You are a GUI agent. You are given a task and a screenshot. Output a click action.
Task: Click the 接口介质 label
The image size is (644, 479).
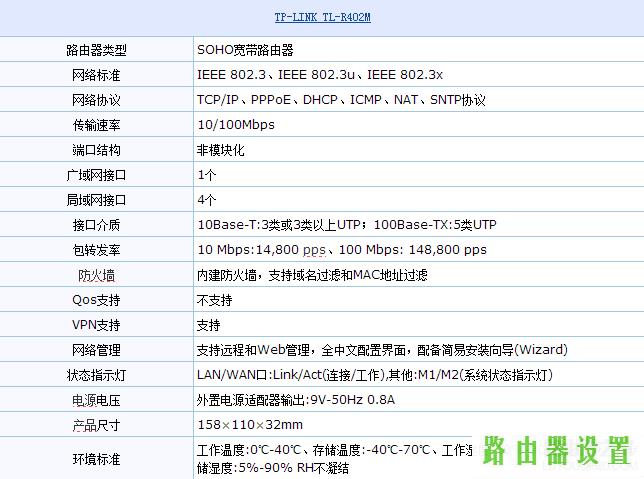click(x=96, y=225)
